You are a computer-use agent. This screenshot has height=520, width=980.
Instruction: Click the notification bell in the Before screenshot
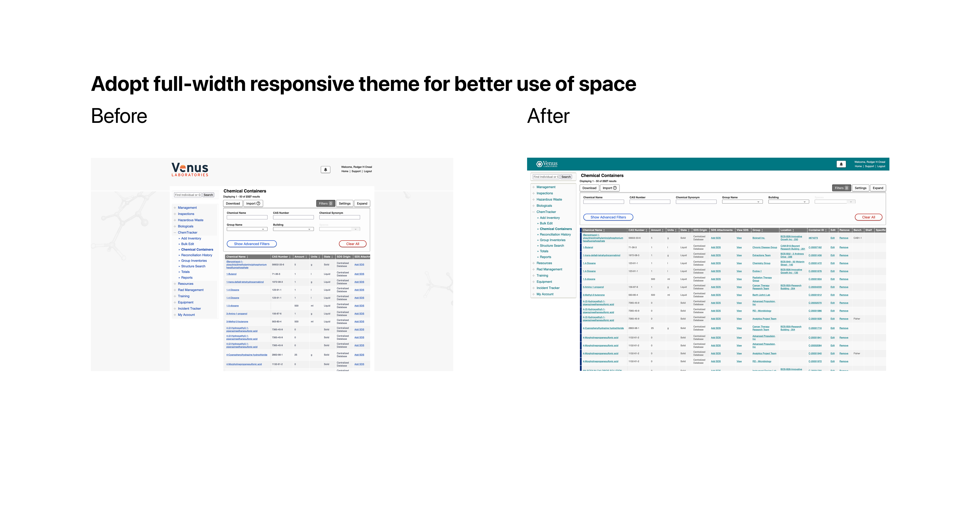325,170
